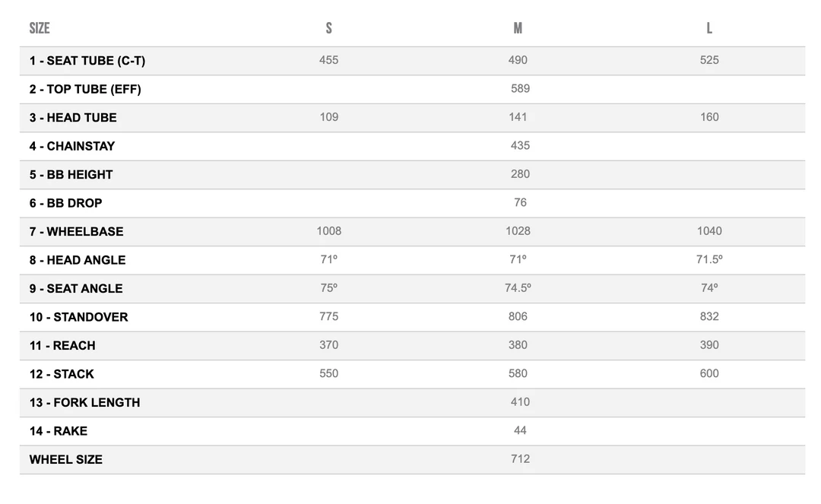The width and height of the screenshot is (821, 504).
Task: Select the M size column header
Action: point(518,28)
